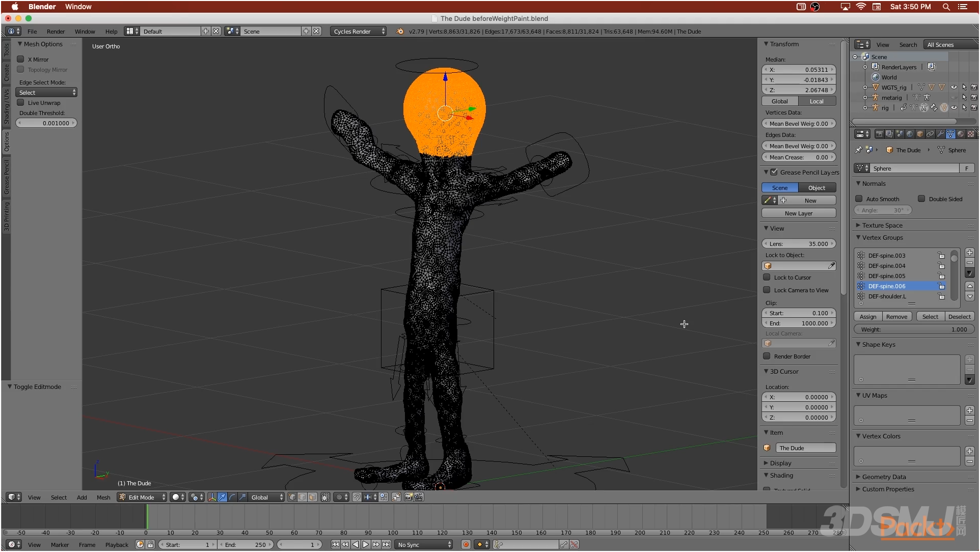980x552 pixels.
Task: Click the Assign vertex group button
Action: 868,316
